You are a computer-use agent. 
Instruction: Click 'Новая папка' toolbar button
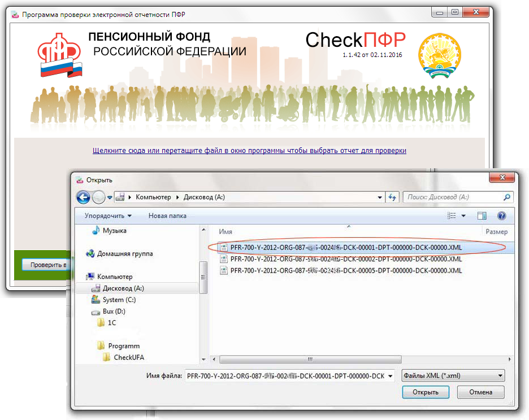(x=167, y=216)
